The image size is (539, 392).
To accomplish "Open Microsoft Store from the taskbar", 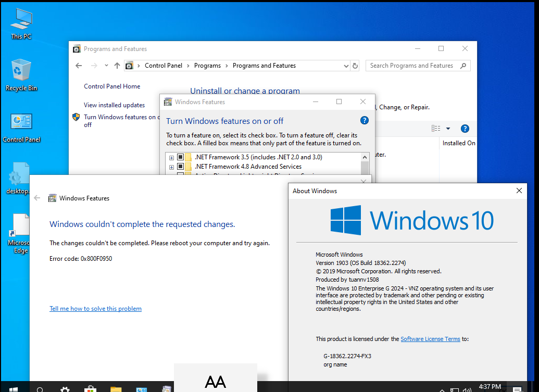I will [x=90, y=388].
